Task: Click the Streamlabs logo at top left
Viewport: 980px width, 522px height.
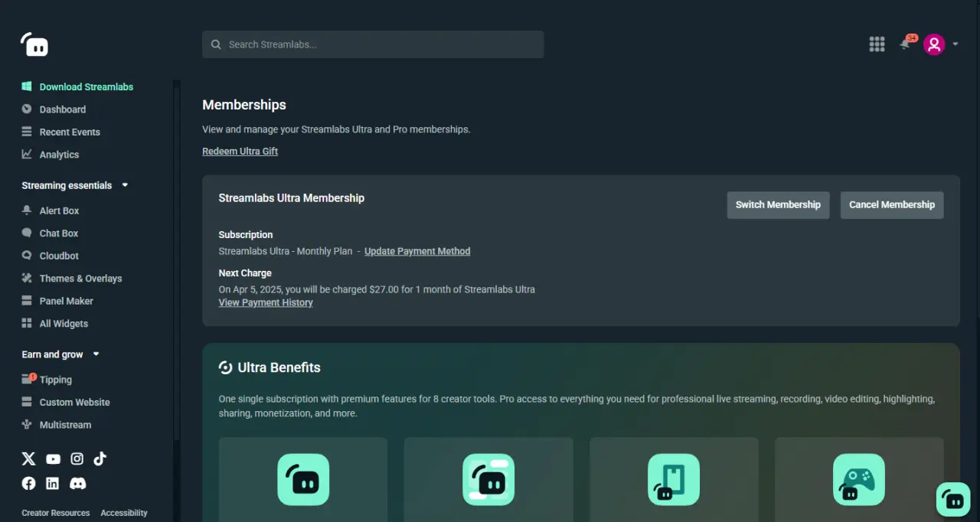Action: (34, 44)
